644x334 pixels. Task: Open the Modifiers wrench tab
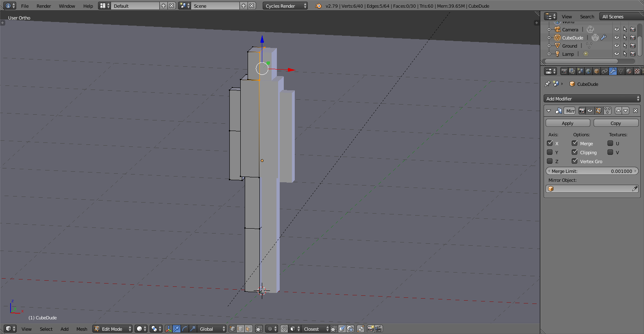pyautogui.click(x=613, y=71)
